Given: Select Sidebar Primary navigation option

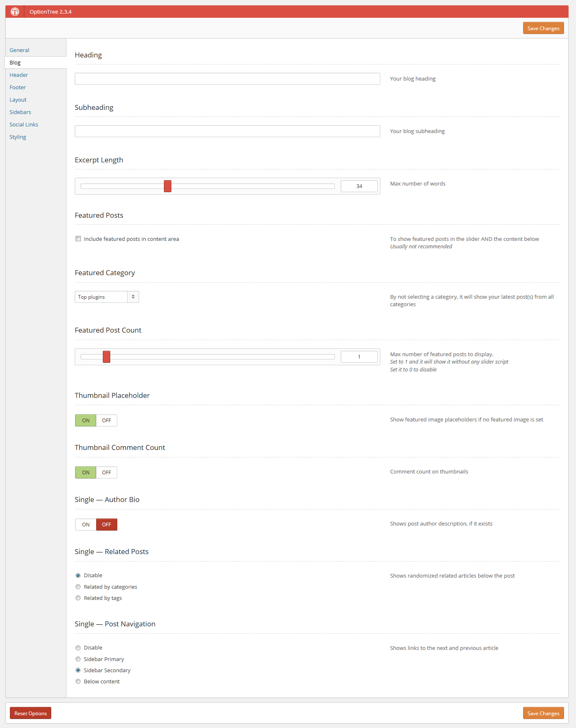Looking at the screenshot, I should point(78,659).
